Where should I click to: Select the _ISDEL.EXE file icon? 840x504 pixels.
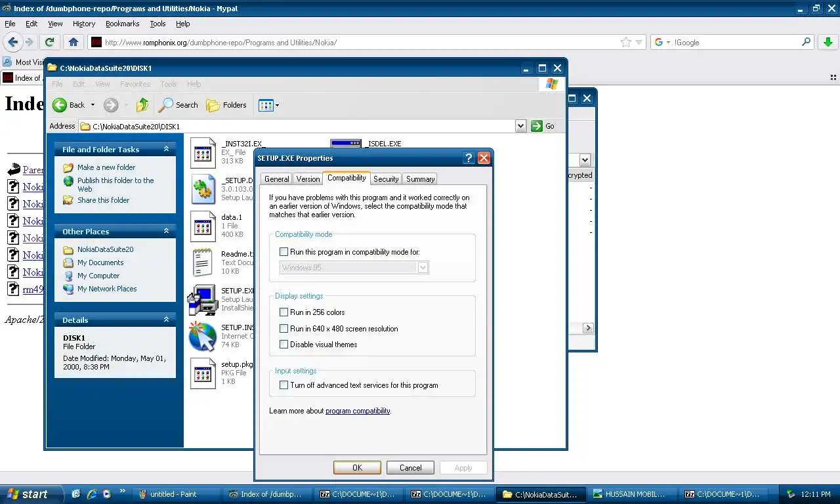coord(346,144)
